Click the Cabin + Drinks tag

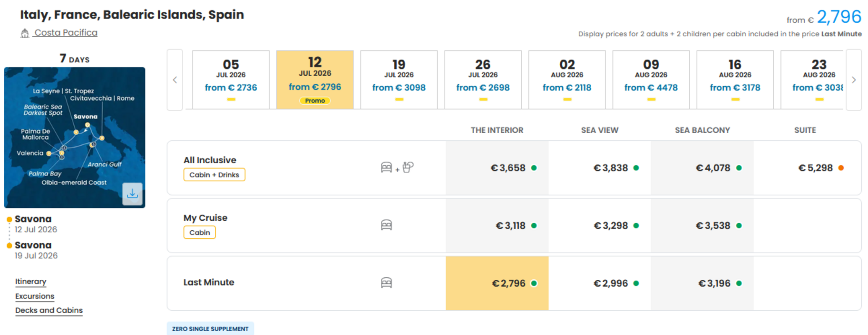[x=214, y=175]
